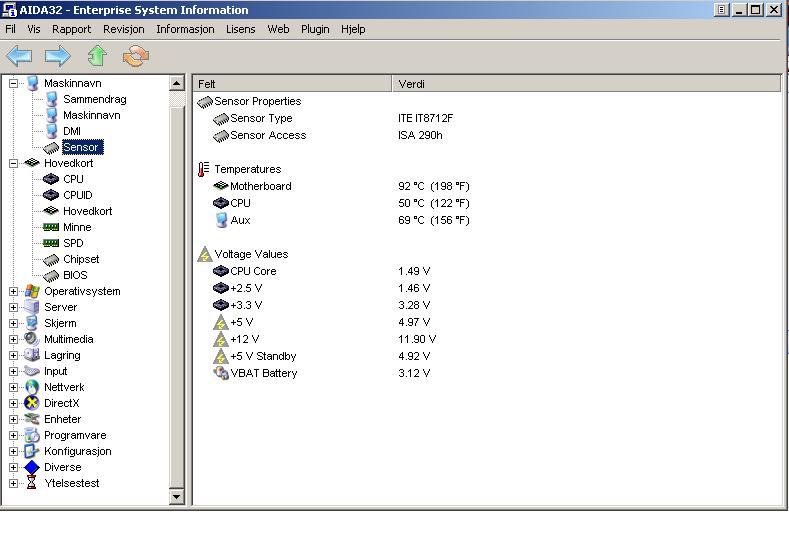Open the SPD memory item

coord(73,244)
